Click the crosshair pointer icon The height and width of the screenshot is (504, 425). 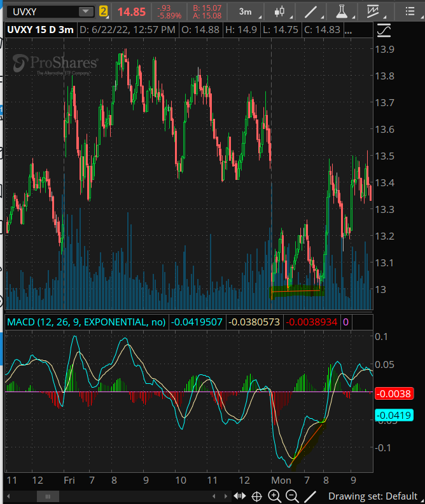[x=257, y=496]
